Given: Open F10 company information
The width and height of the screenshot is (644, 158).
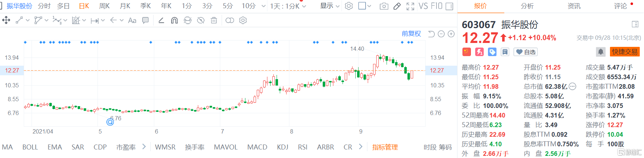Looking at the screenshot, I should click(x=437, y=6).
